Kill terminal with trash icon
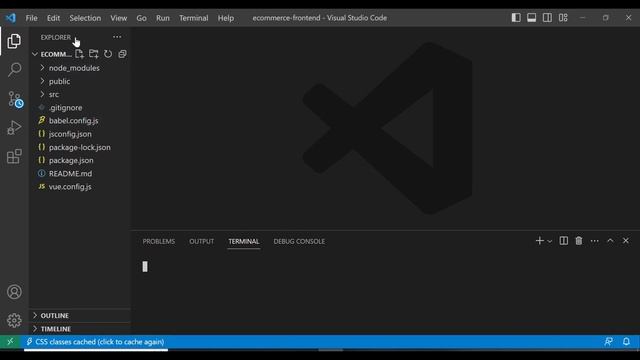 point(579,241)
